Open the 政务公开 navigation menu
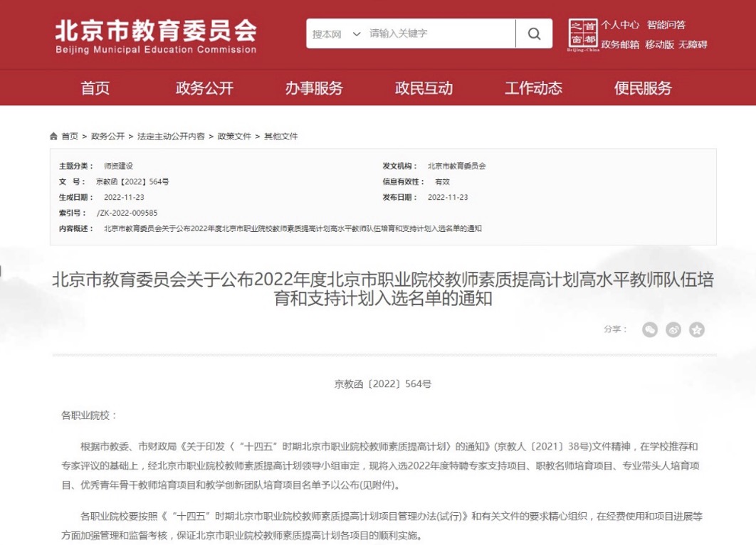Screen dimensions: 756x545 [x=204, y=88]
